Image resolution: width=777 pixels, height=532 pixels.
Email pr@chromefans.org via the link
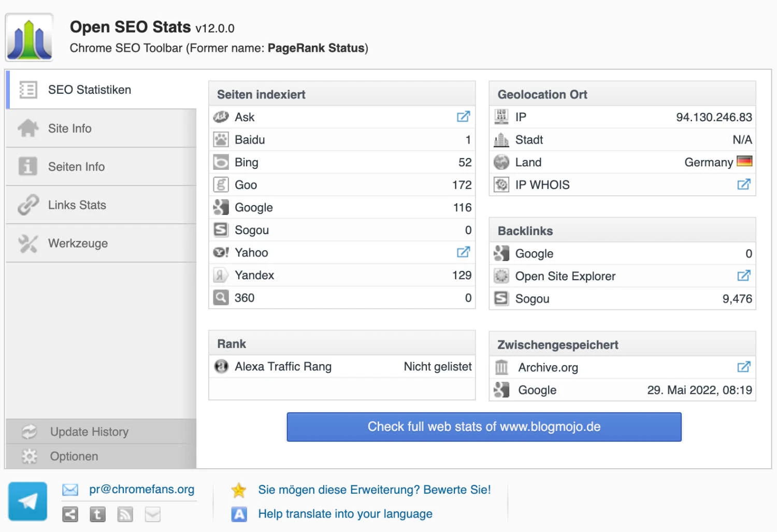pos(142,489)
